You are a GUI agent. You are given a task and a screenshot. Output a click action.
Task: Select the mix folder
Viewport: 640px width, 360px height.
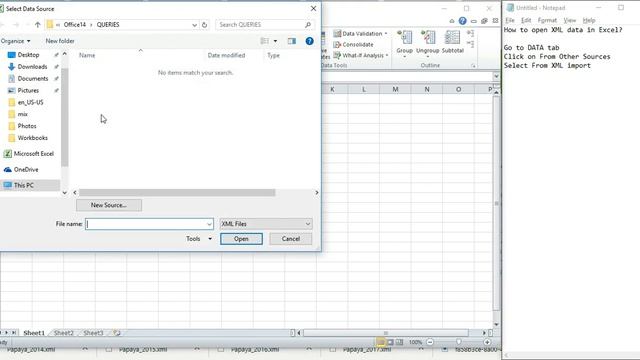(22, 114)
